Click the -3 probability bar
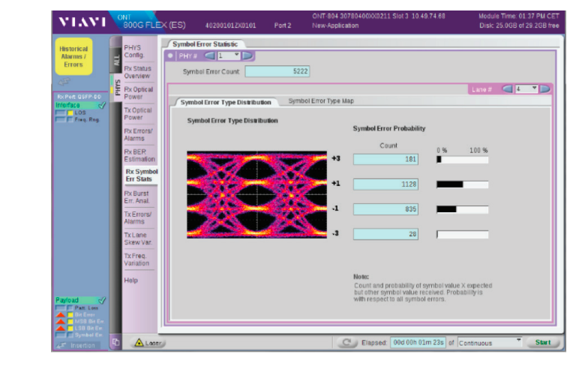588x366 pixels. [462, 235]
